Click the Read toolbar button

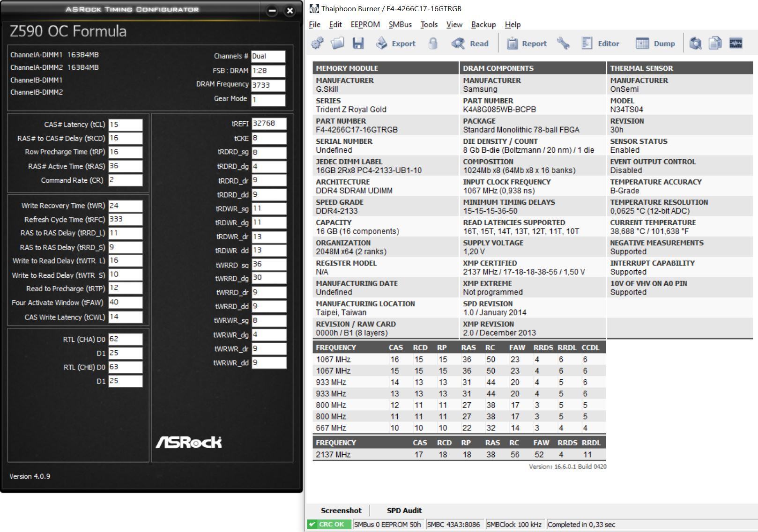(470, 44)
